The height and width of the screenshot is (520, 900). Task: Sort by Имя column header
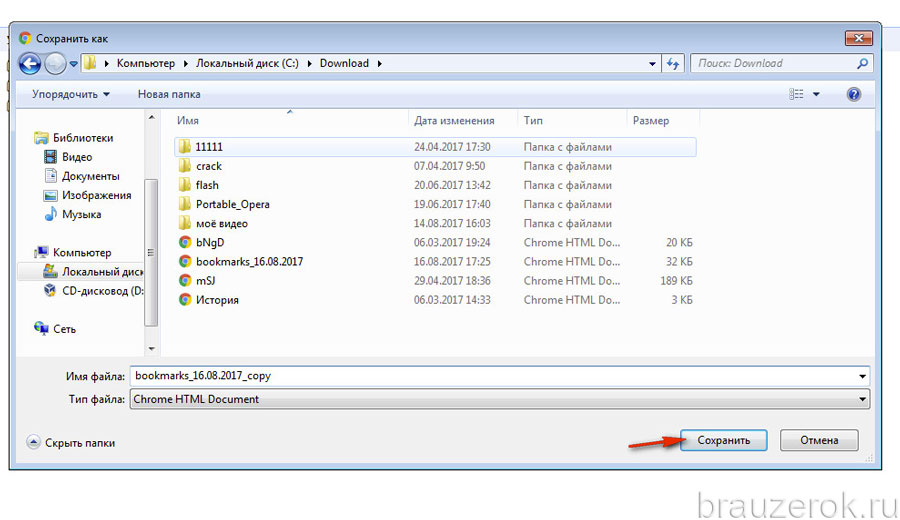coord(188,121)
